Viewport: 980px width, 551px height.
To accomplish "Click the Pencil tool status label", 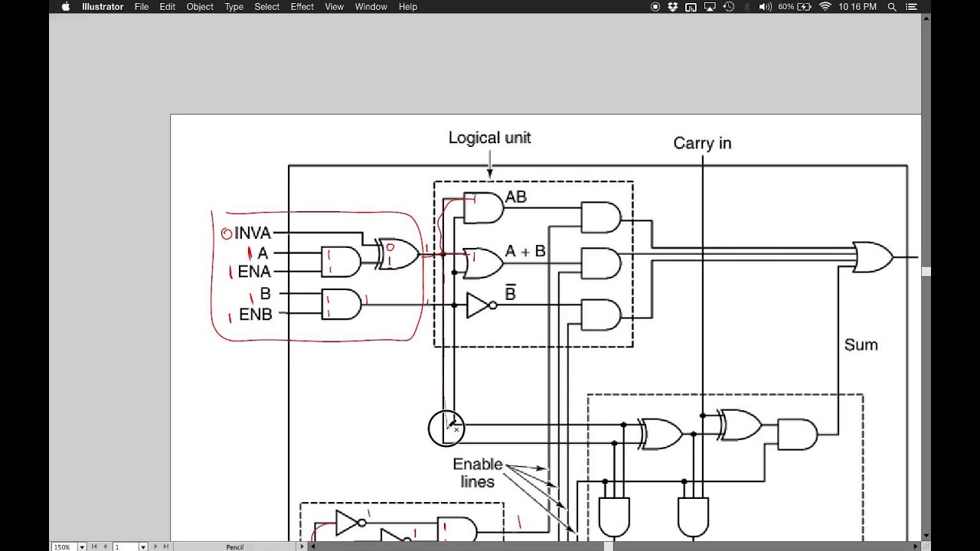I will coord(235,546).
